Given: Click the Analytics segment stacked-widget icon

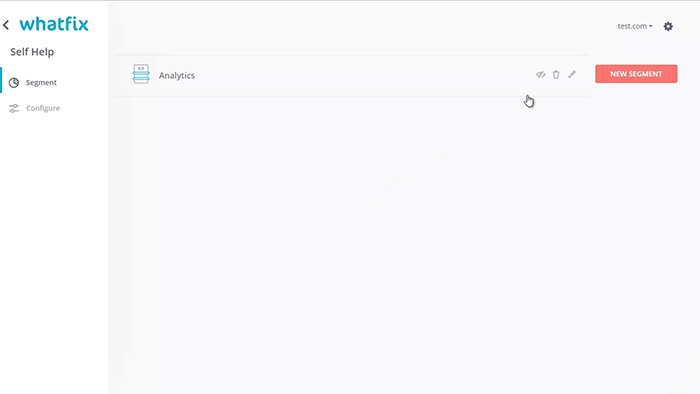Looking at the screenshot, I should point(141,74).
